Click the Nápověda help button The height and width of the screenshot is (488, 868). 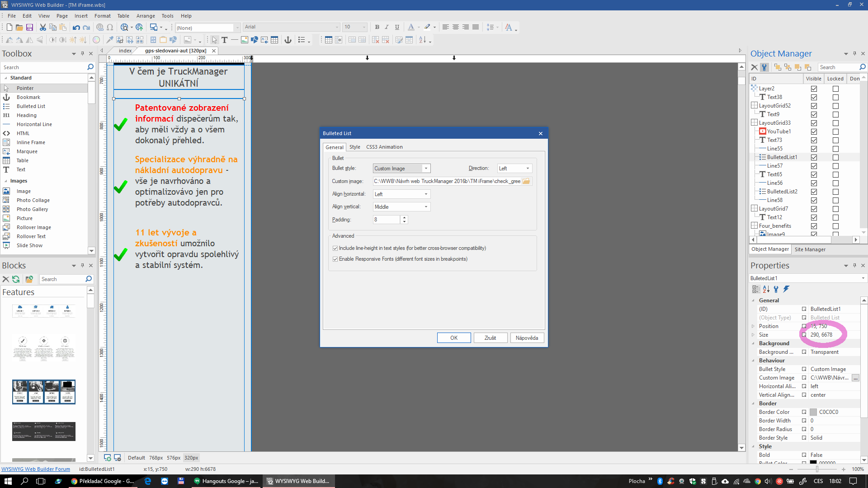coord(527,338)
